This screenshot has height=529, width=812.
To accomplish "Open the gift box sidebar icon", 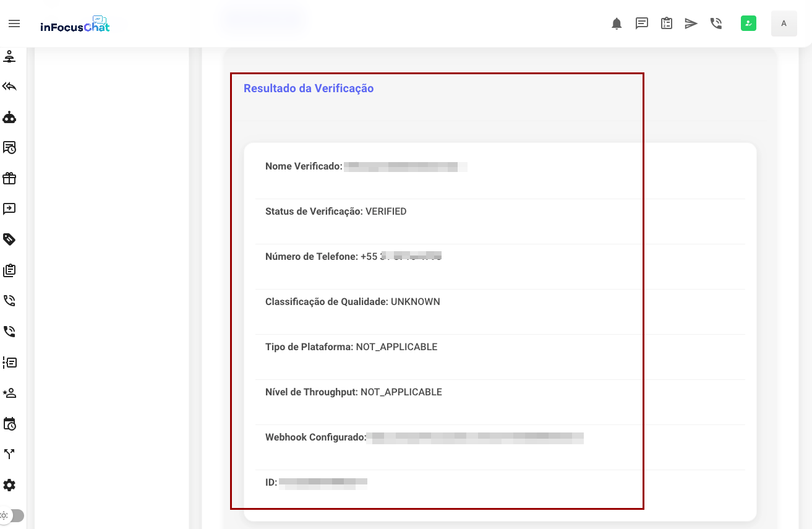I will point(9,178).
